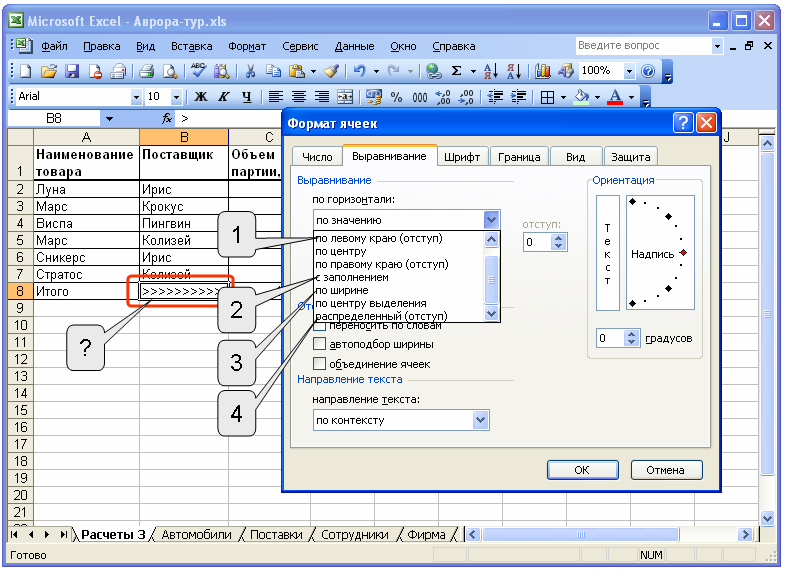Switch to the Шрифт tab
Screen dimensions: 785x569
coord(462,157)
